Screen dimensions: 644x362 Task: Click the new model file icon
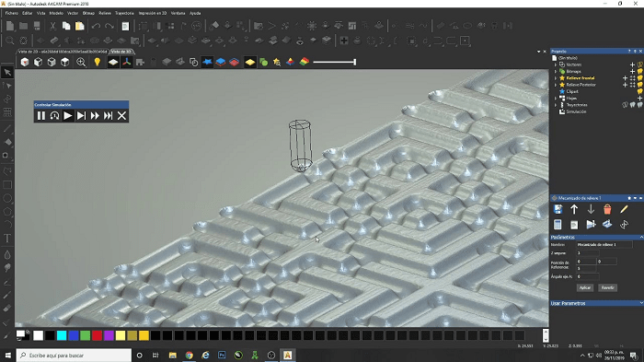10,26
